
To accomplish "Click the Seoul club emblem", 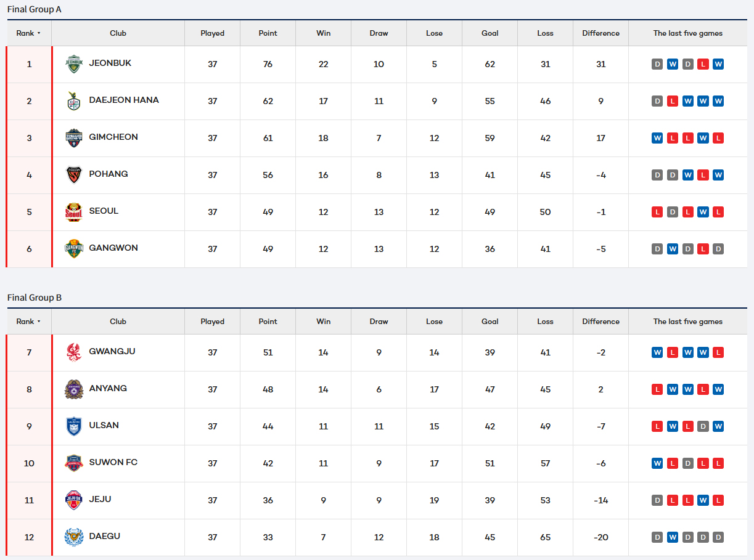I will point(74,212).
